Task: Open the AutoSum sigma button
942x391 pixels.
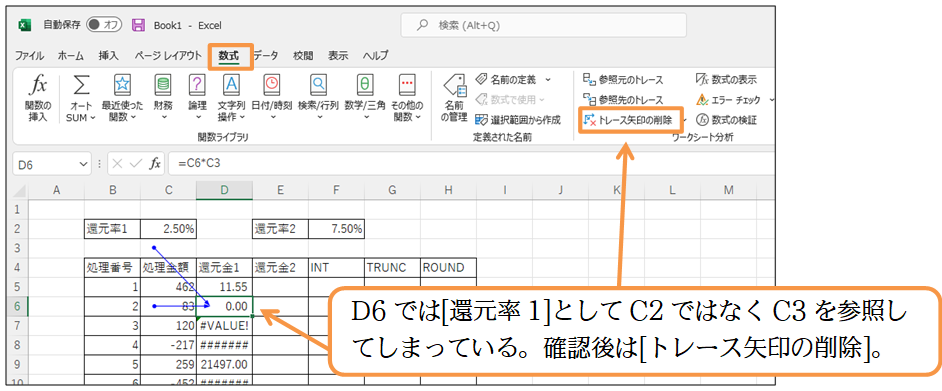Action: pos(81,86)
